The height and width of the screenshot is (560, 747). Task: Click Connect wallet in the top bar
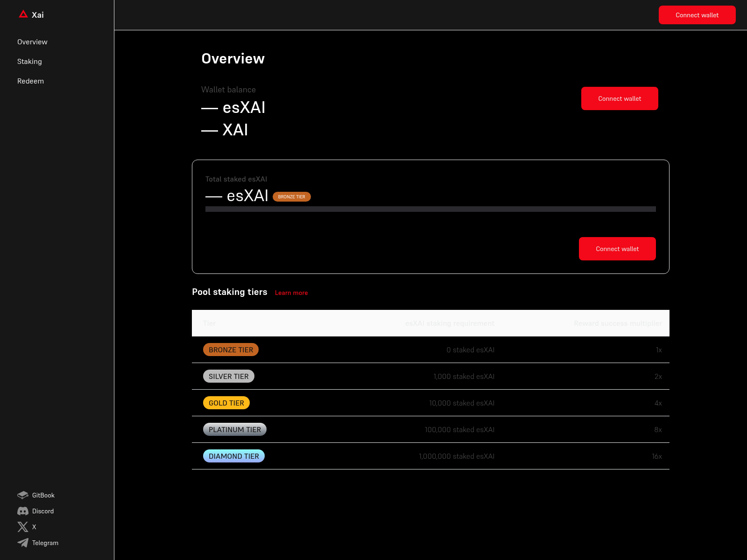[x=697, y=14]
